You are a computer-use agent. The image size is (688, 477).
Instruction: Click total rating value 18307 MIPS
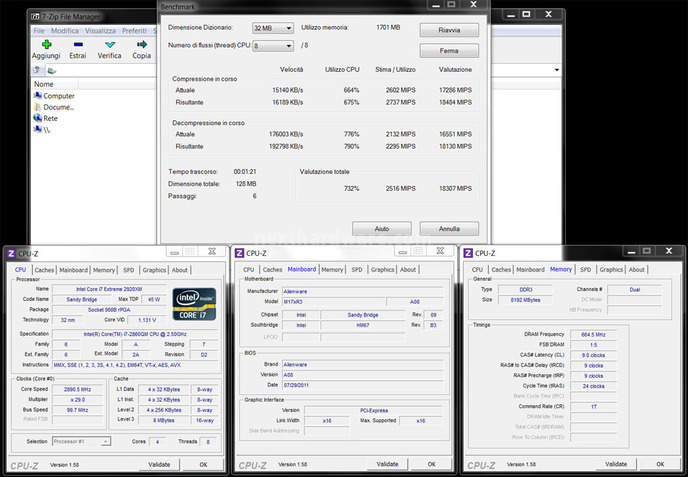455,188
